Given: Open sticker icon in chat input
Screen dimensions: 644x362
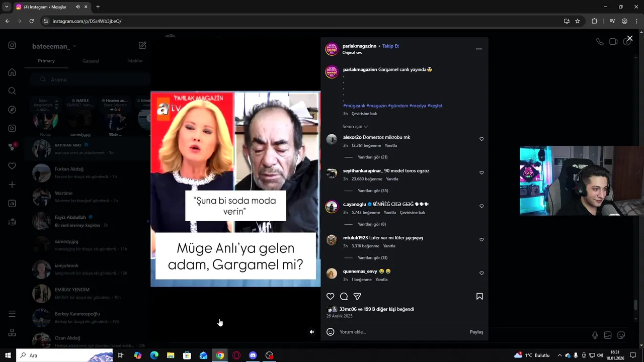Looking at the screenshot, I should pos(621,335).
